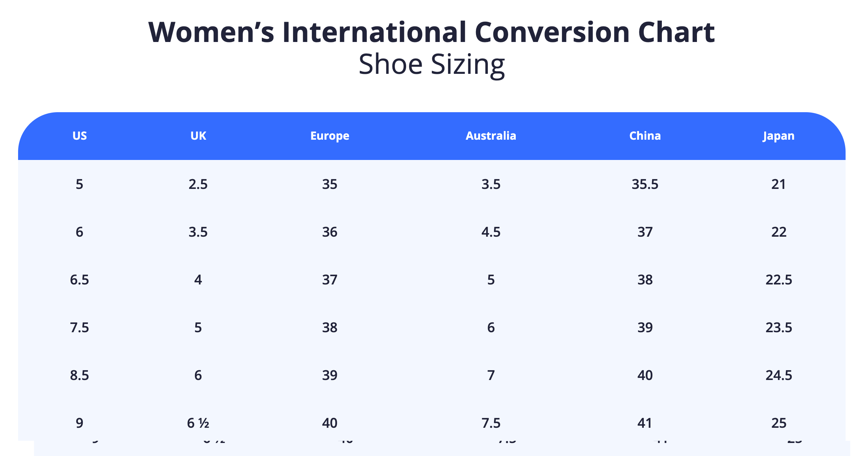Screen dimensions: 868x456
Task: Click the Europe column header
Action: [x=329, y=136]
